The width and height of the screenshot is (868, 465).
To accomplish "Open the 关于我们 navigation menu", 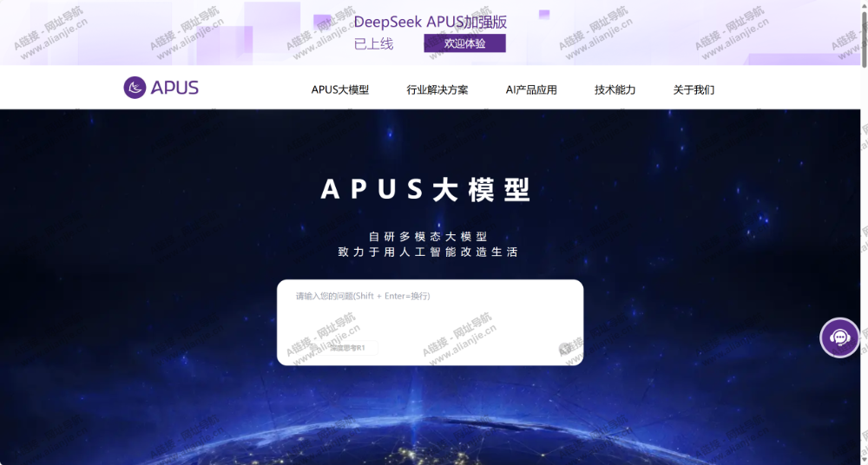I will 694,89.
